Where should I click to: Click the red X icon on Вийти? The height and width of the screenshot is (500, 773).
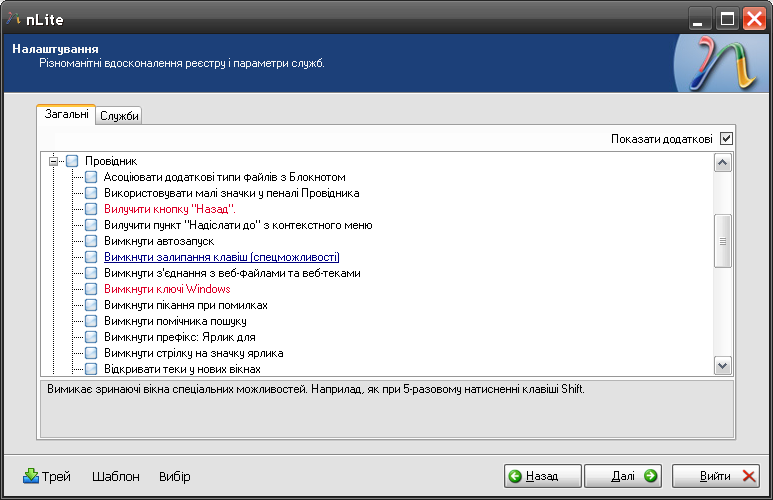point(749,476)
